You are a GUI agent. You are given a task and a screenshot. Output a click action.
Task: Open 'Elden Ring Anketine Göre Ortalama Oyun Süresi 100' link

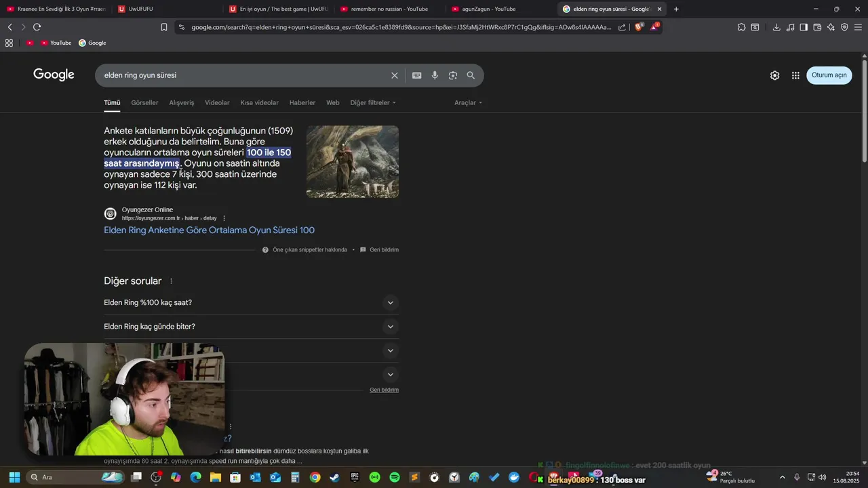(x=209, y=230)
